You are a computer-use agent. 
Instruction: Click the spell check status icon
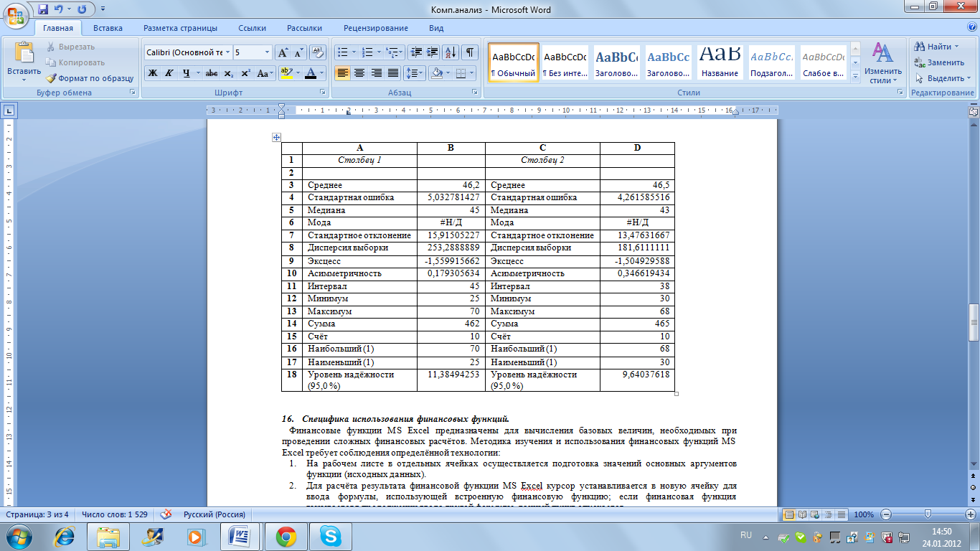[x=166, y=514]
